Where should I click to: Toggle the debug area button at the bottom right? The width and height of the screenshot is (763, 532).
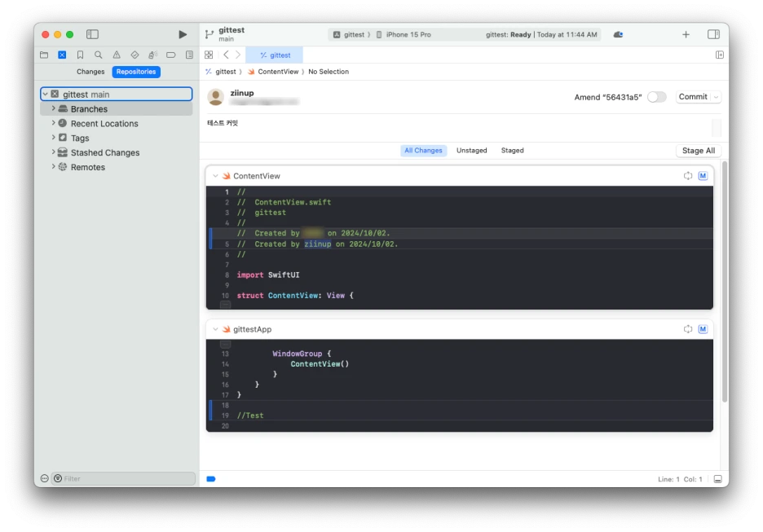tap(717, 479)
